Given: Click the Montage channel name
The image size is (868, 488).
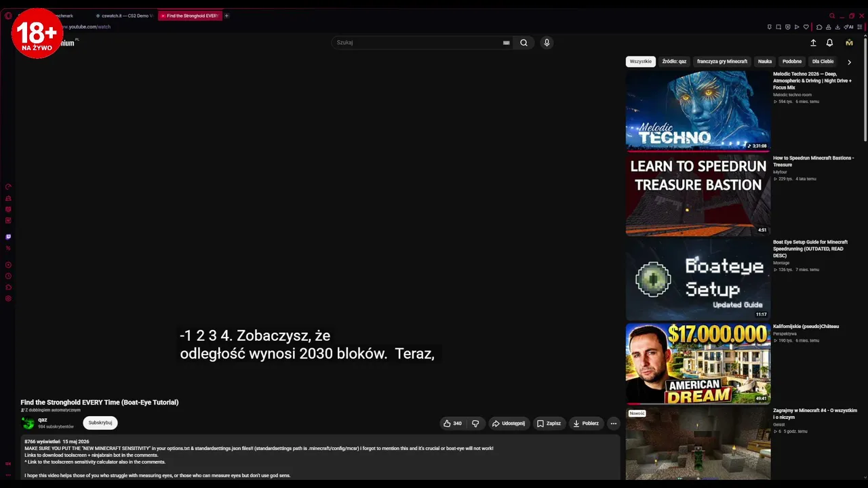Looking at the screenshot, I should [781, 263].
